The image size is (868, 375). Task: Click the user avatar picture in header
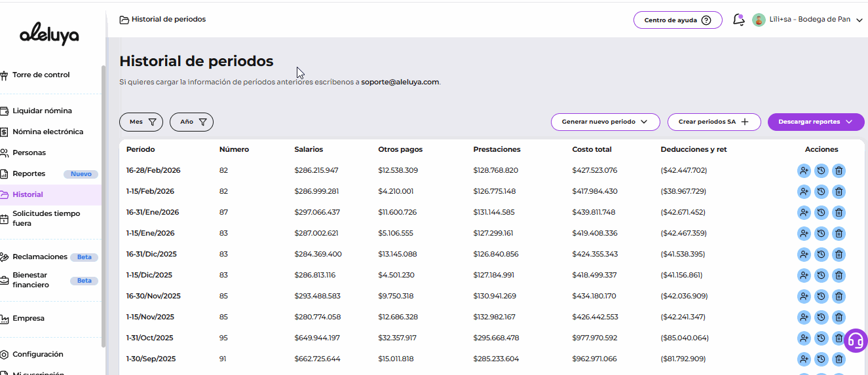click(x=759, y=20)
